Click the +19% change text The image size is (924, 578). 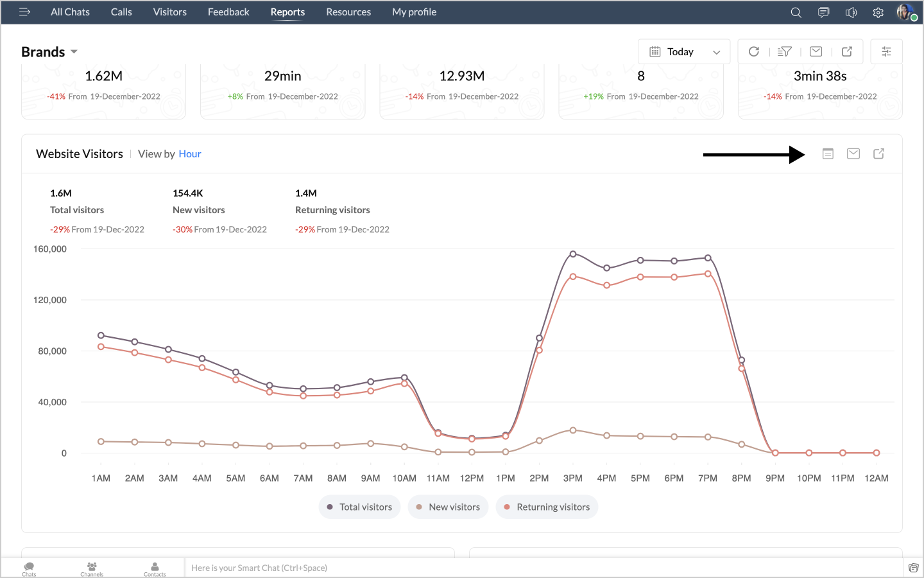[x=594, y=97]
